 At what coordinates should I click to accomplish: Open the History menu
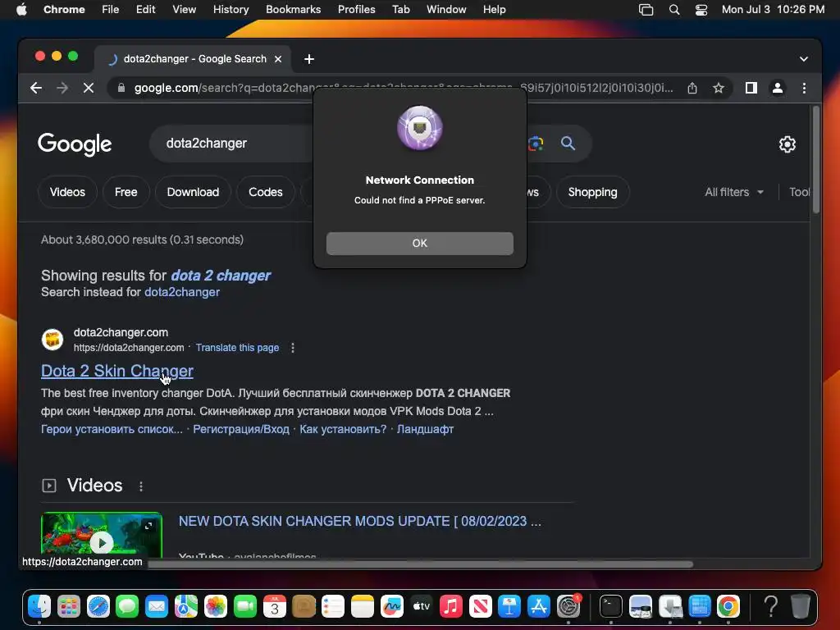coord(231,10)
